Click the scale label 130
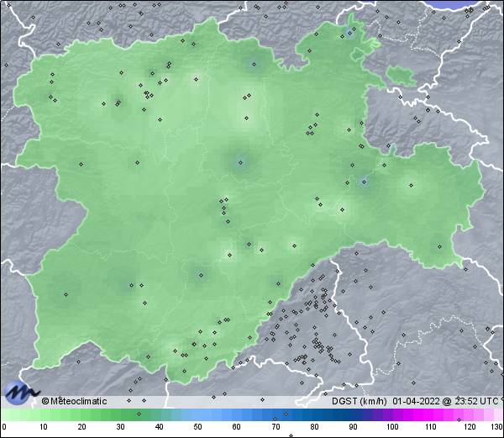Image resolution: width=504 pixels, height=438 pixels. (x=497, y=427)
